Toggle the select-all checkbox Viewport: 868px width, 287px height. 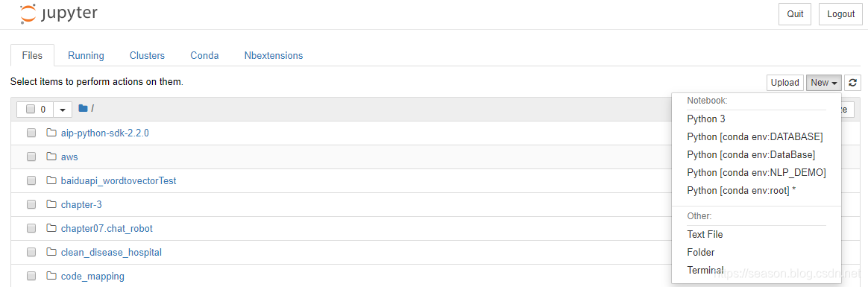click(31, 110)
